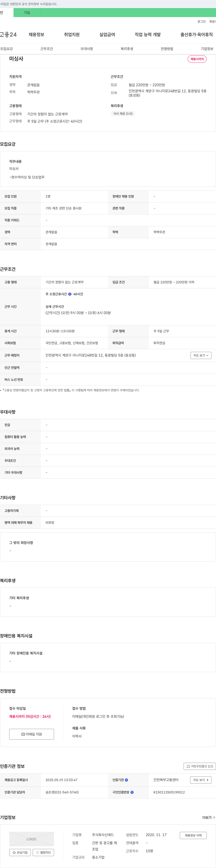Click the 주식회사신애드 company name

tap(103, 835)
